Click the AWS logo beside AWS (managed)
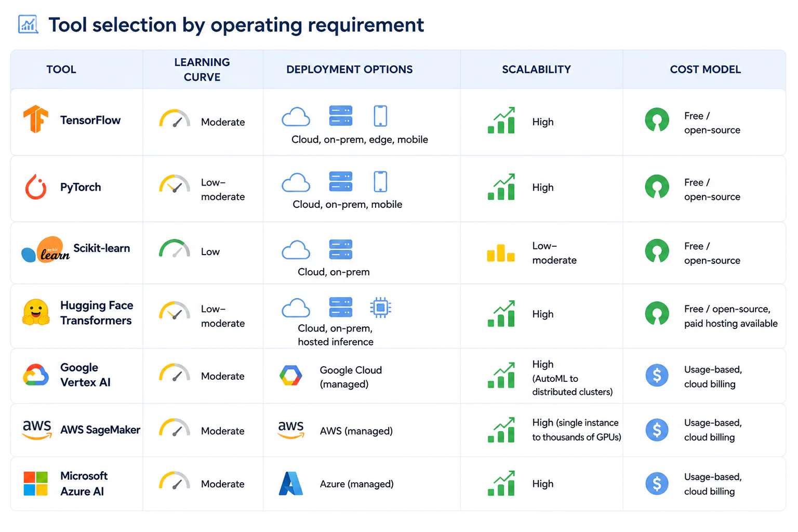This screenshot has width=798, height=532. [x=291, y=430]
